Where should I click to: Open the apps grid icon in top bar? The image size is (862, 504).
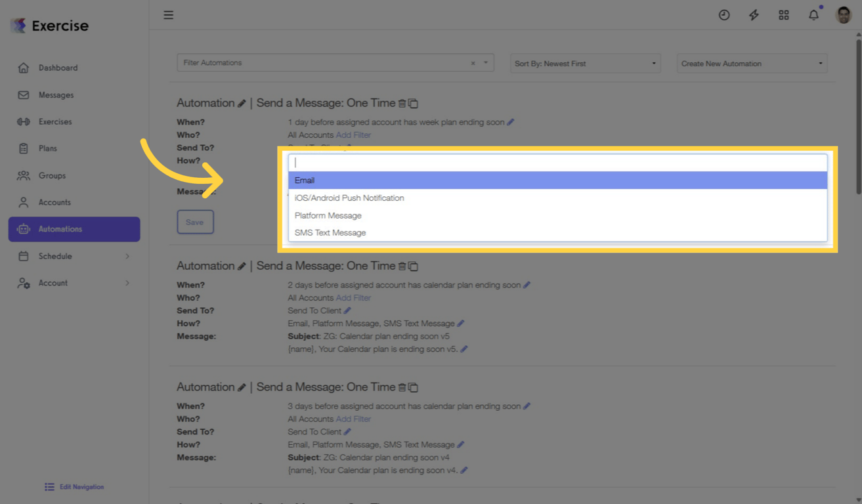tap(784, 14)
